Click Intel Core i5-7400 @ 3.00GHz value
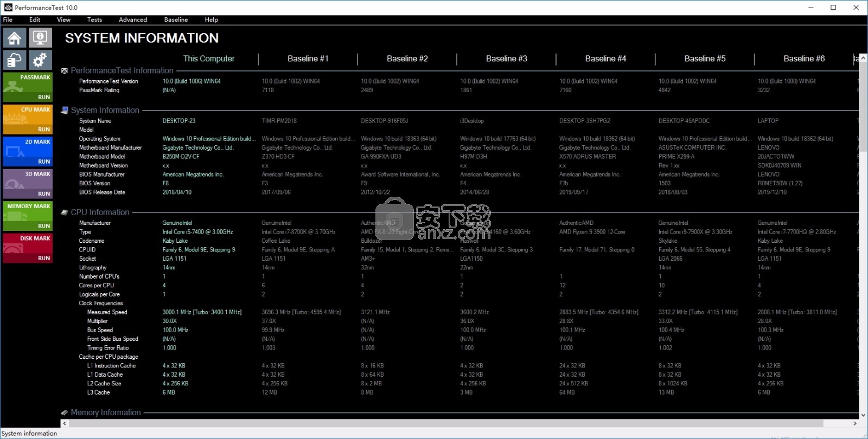 coord(197,232)
